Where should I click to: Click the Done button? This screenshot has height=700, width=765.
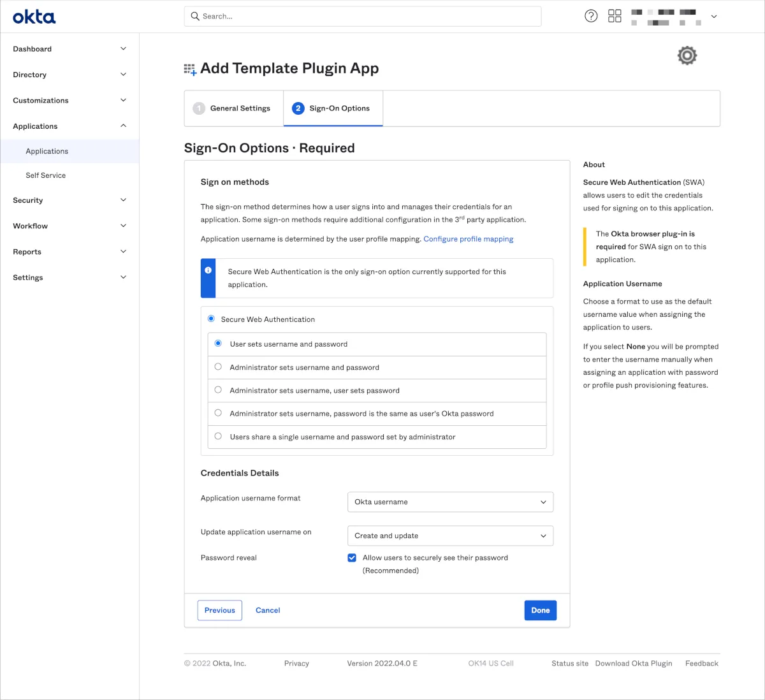[x=540, y=610]
